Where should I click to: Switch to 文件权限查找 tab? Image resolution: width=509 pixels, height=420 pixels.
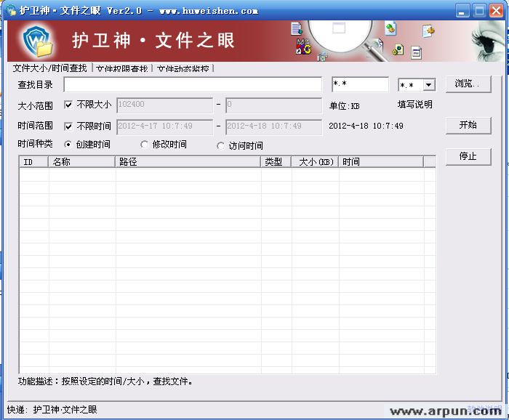point(122,69)
